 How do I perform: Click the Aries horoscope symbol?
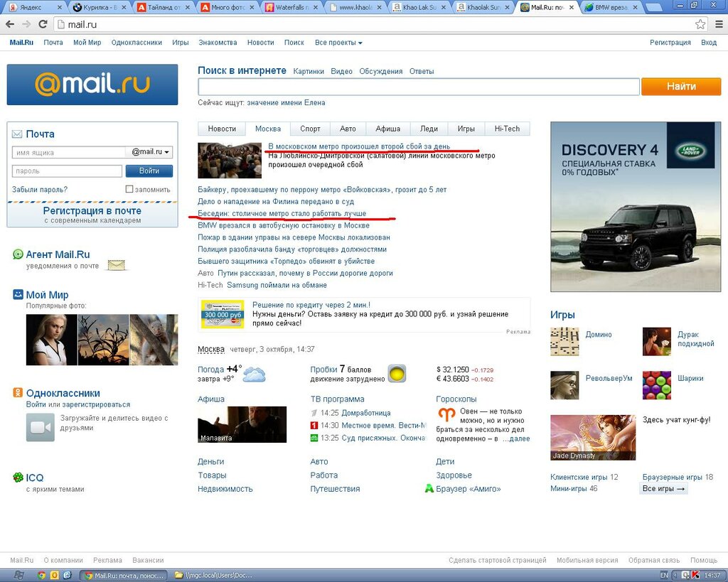[x=446, y=414]
